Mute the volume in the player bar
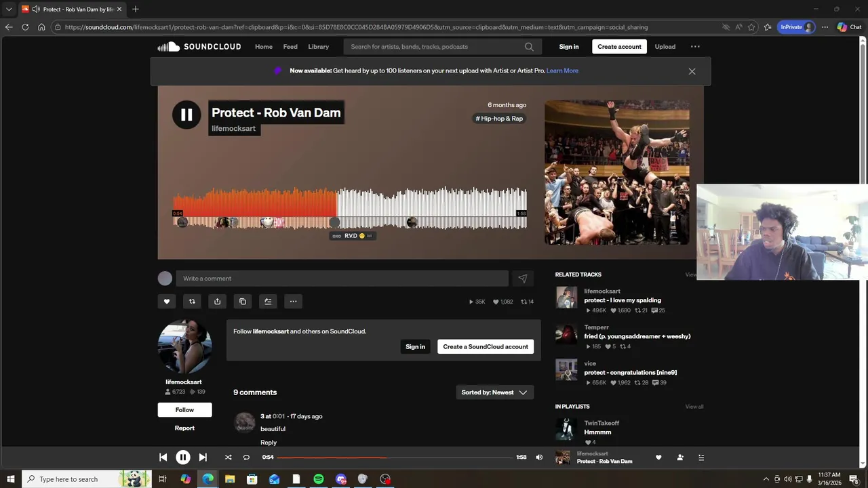The height and width of the screenshot is (488, 868). 539,457
